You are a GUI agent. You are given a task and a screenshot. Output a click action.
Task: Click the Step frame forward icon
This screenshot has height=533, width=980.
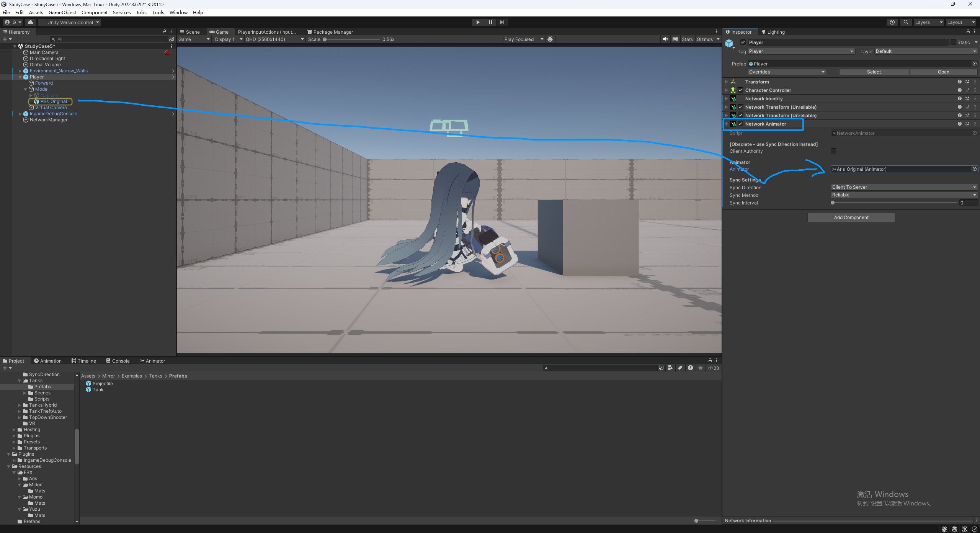[502, 22]
